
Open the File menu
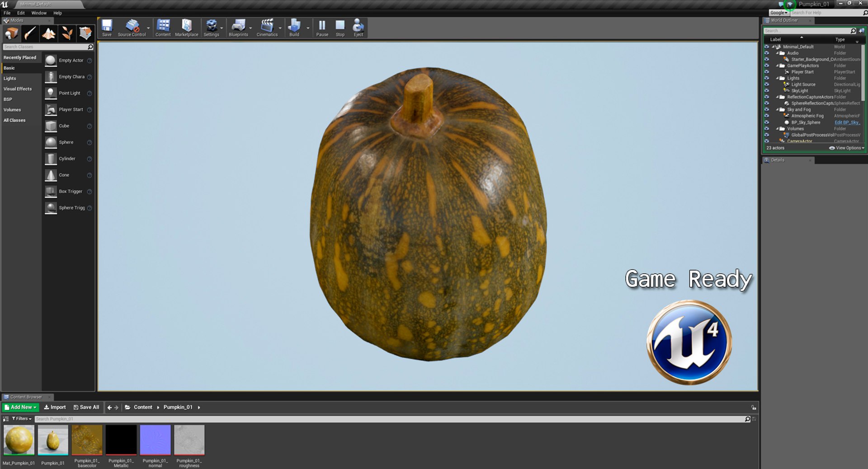point(7,13)
